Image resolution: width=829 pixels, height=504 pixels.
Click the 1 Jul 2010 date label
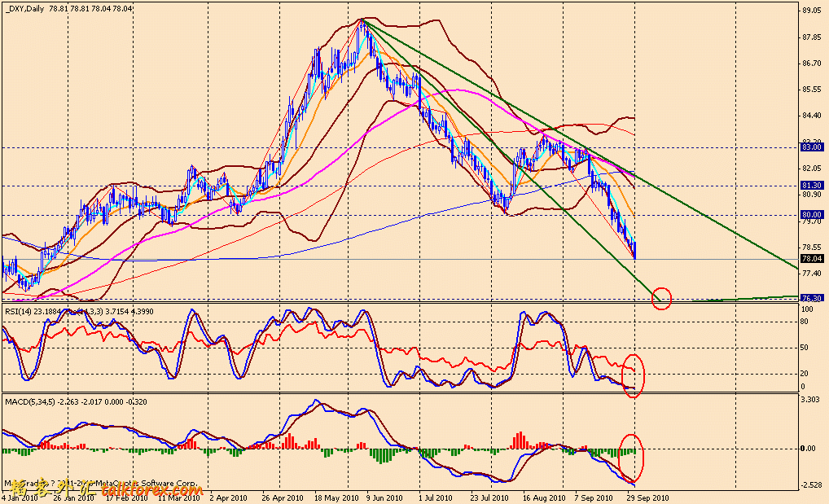click(436, 498)
